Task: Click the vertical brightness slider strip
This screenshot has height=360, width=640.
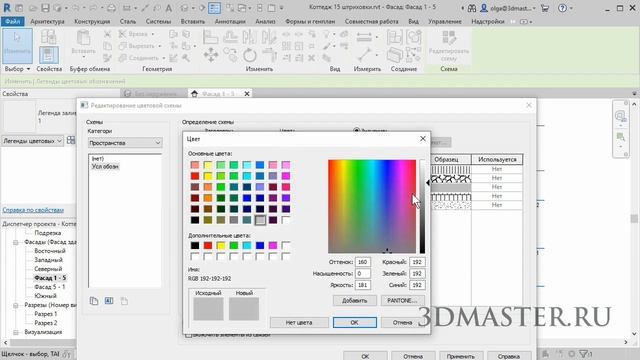Action: coord(422,207)
